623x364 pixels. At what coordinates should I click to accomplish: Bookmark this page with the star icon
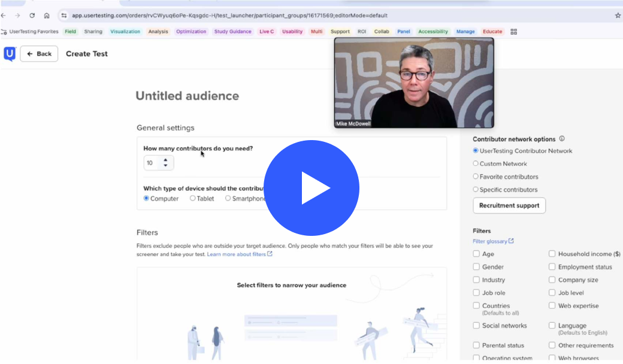pyautogui.click(x=618, y=16)
